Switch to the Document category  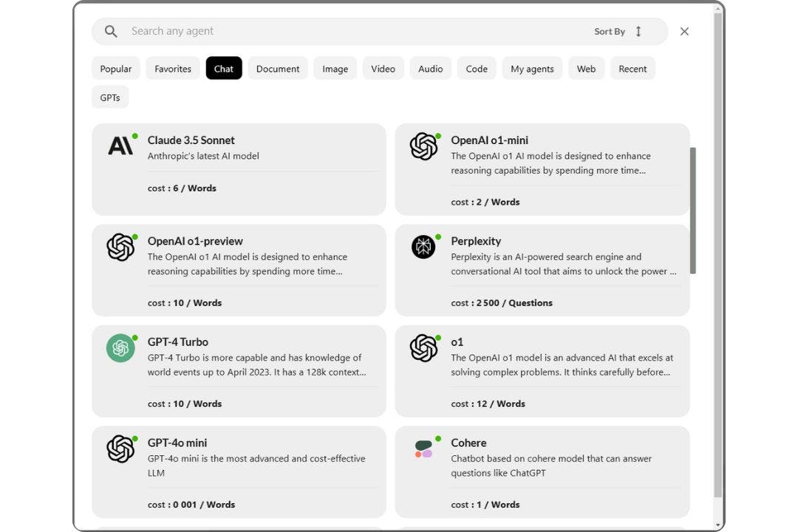coord(277,68)
